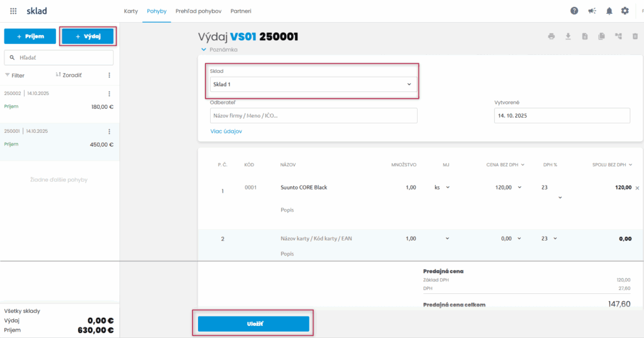Switch to the Karty tab
644x338 pixels.
tap(131, 11)
